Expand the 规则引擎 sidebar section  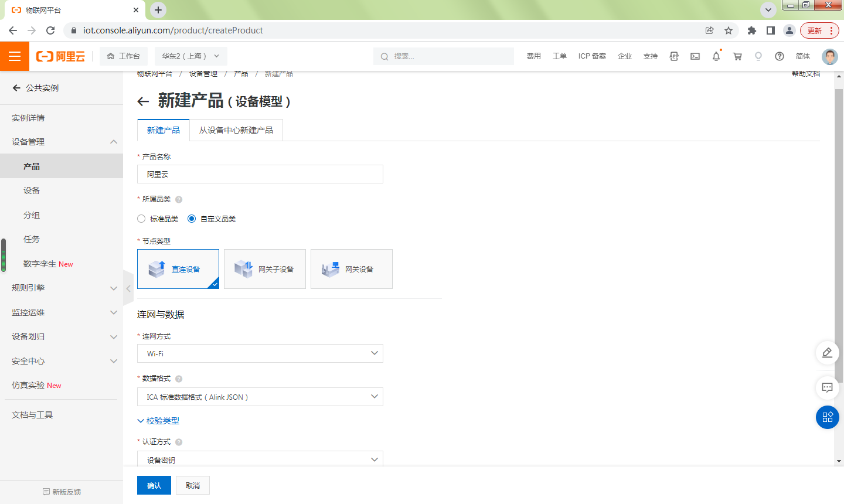114,288
